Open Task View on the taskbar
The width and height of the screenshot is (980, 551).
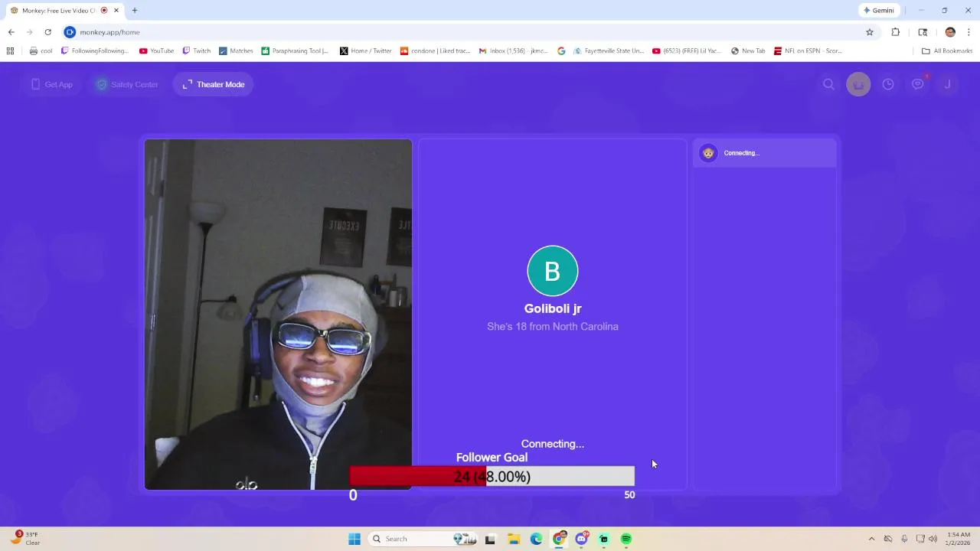490,539
